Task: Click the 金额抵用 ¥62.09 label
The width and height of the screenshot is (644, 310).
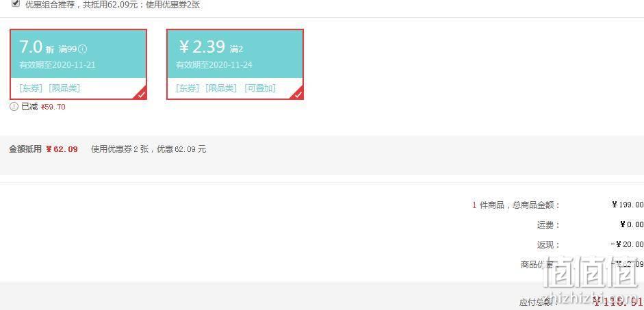Action: click(x=44, y=149)
